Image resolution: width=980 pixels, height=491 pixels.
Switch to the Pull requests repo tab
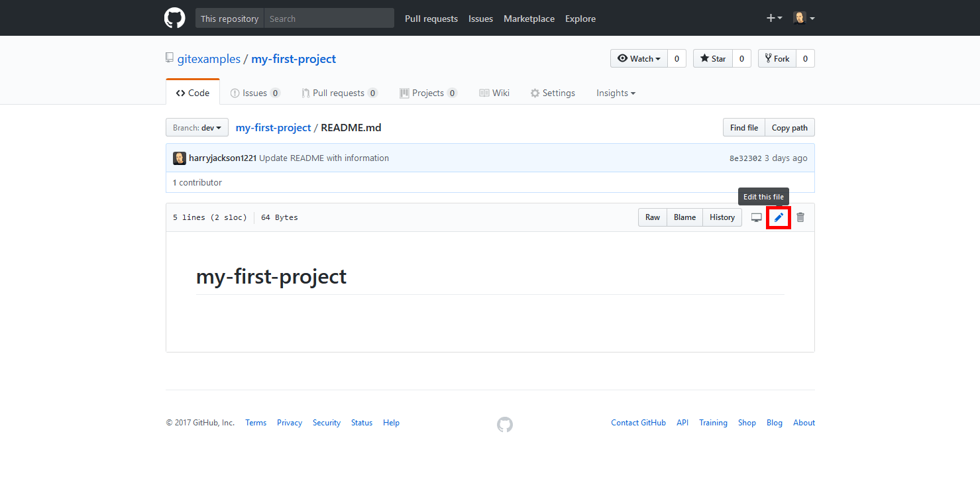[339, 93]
